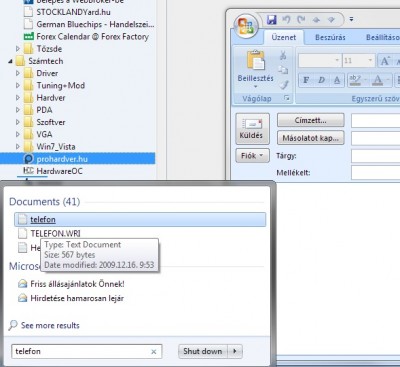Click the Számtech folder icon
The width and height of the screenshot is (400, 367).
click(x=20, y=61)
